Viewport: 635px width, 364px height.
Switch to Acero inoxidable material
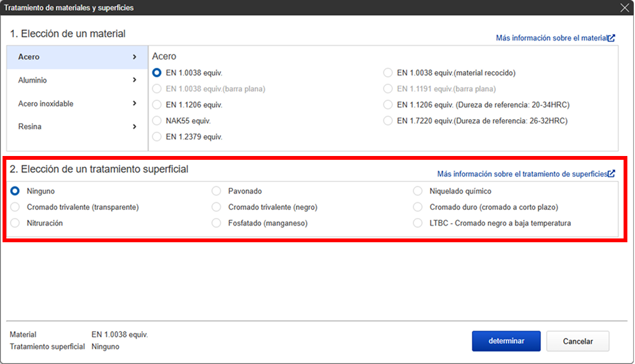click(x=46, y=103)
